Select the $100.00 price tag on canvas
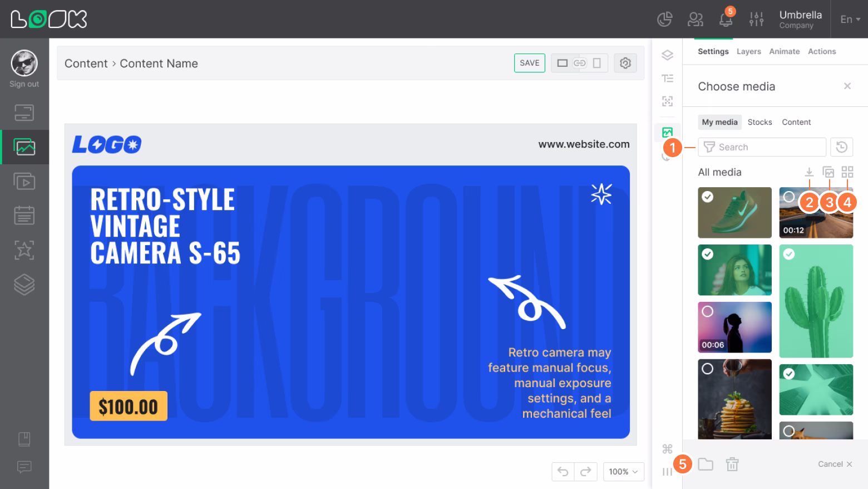This screenshot has height=489, width=868. pos(129,406)
